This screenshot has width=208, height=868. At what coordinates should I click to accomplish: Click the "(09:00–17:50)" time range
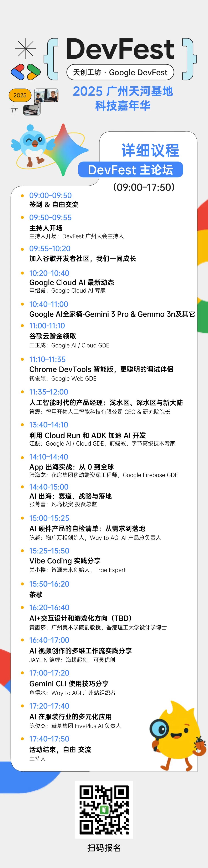point(144,187)
